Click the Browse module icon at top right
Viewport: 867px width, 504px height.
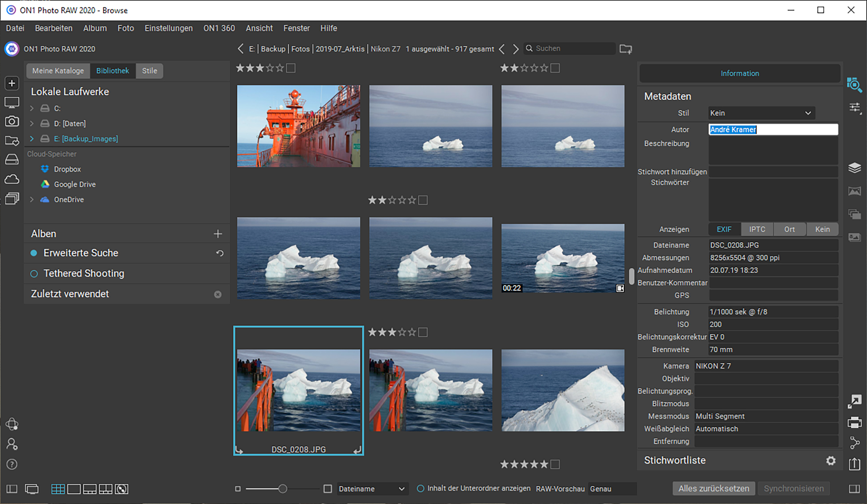[854, 85]
